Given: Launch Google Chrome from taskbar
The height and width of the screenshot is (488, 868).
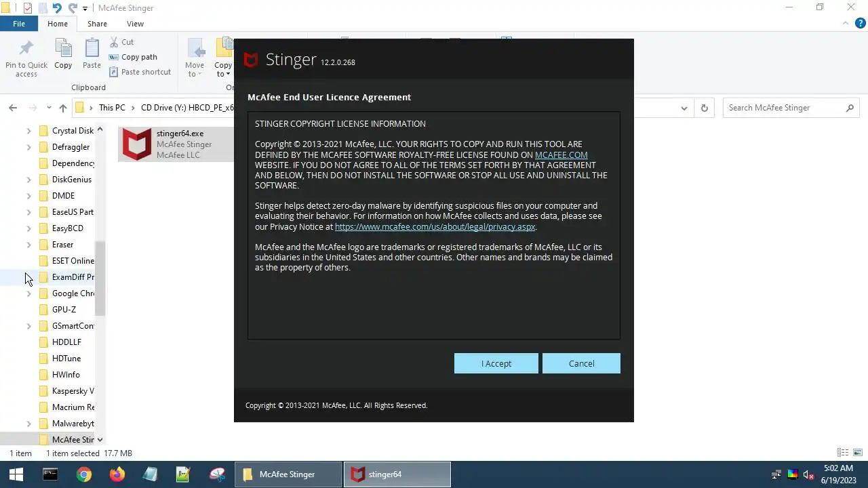Looking at the screenshot, I should 83,474.
